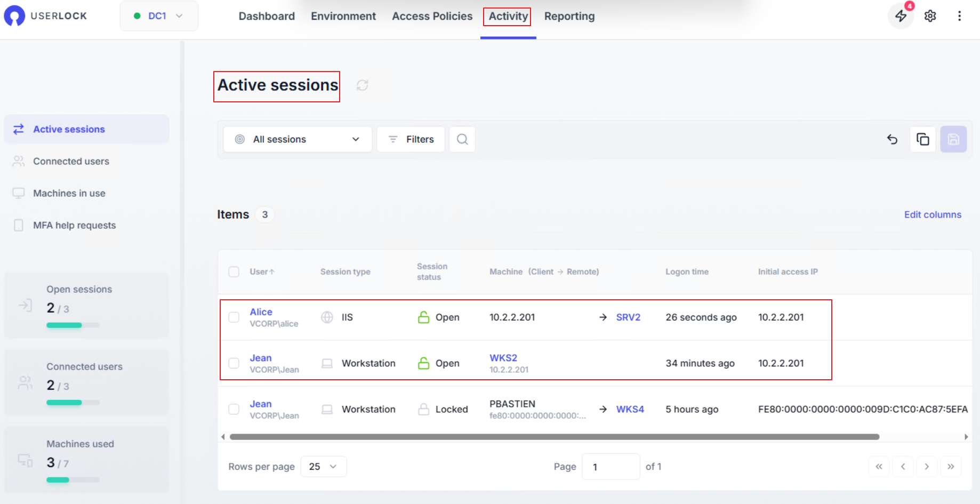Click the refresh icon beside Active sessions
This screenshot has height=504, width=980.
[x=363, y=85]
